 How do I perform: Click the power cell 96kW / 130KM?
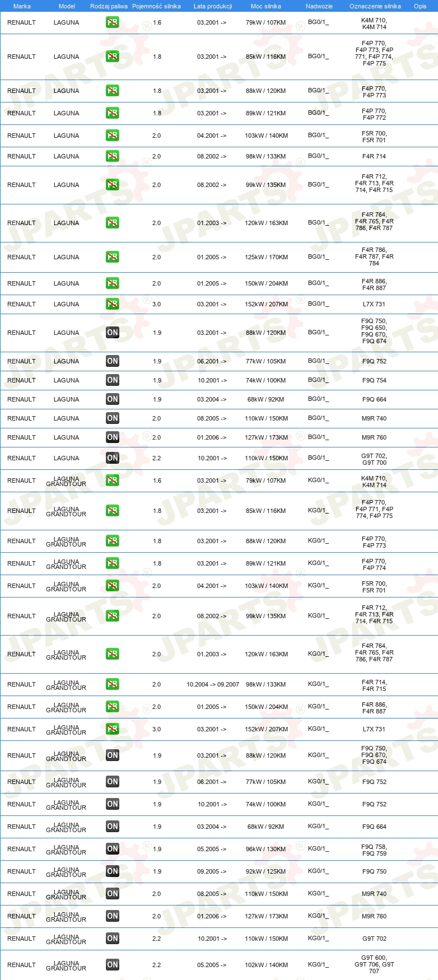266,849
